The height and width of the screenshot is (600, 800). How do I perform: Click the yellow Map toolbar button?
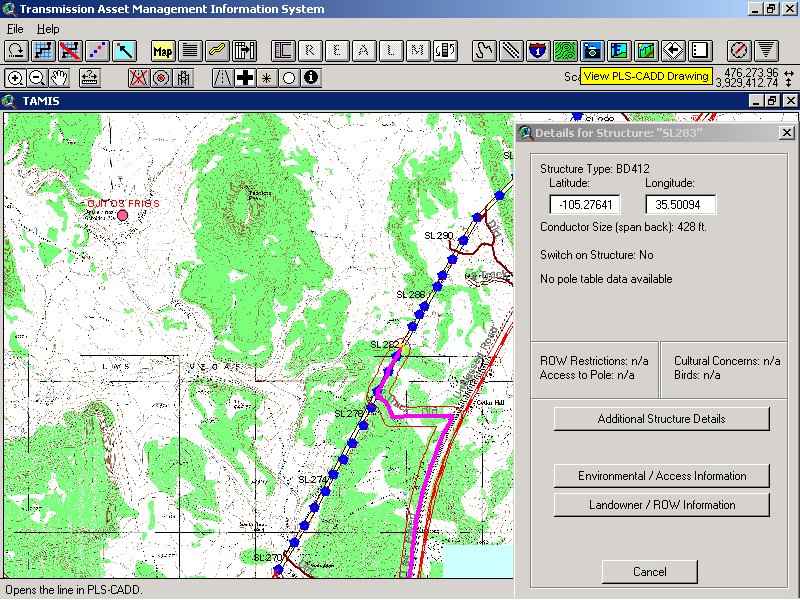coord(163,50)
